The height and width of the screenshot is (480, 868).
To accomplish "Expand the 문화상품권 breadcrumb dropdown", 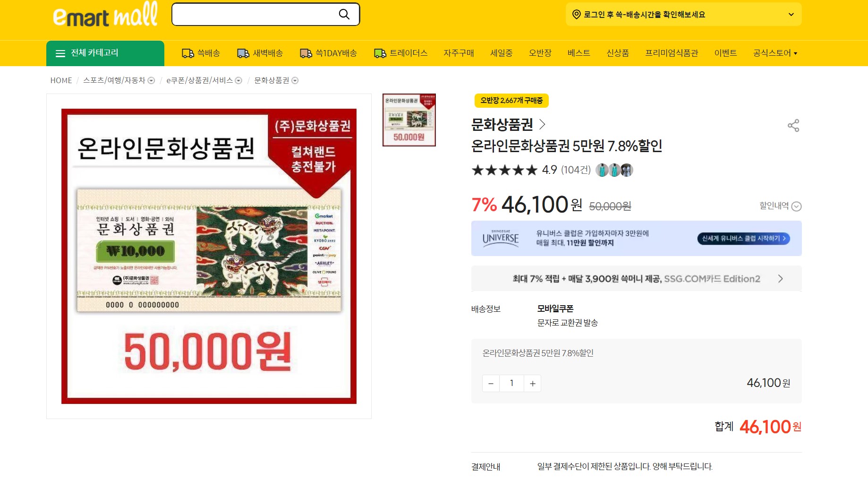I will point(295,81).
